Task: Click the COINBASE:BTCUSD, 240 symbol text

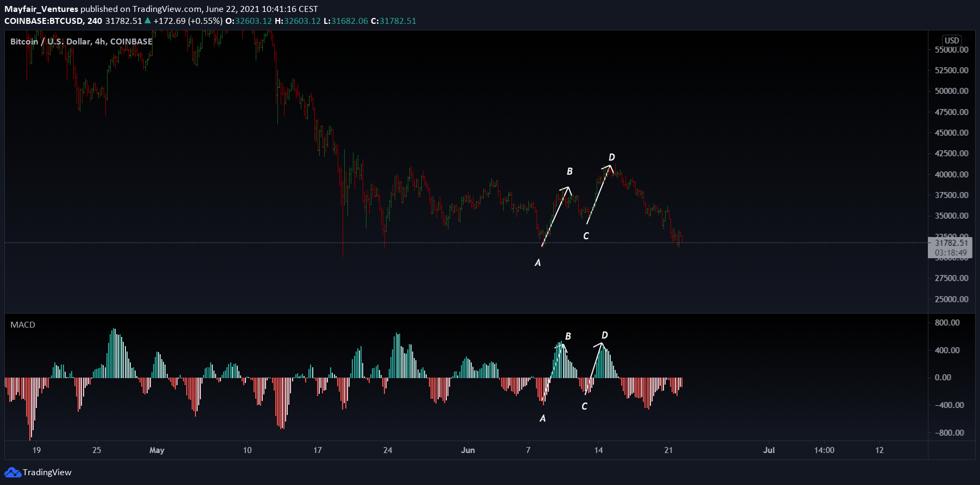Action: click(53, 21)
